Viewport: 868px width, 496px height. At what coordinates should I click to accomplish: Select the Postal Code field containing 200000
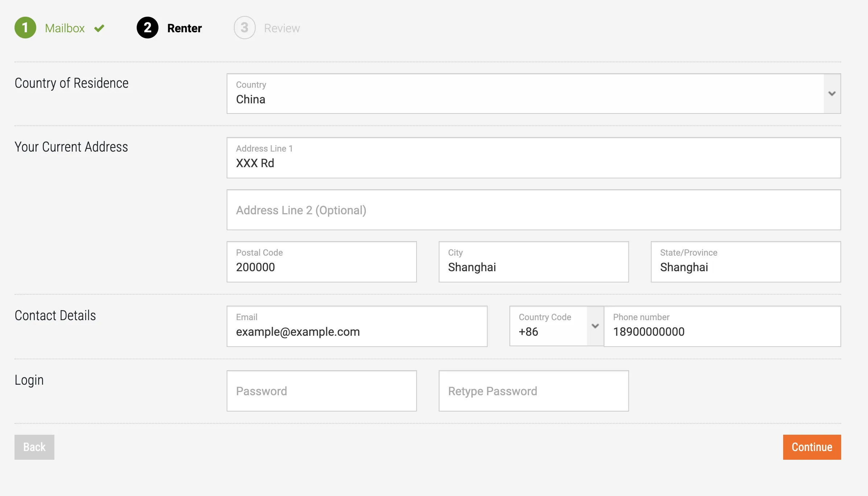[x=321, y=261]
